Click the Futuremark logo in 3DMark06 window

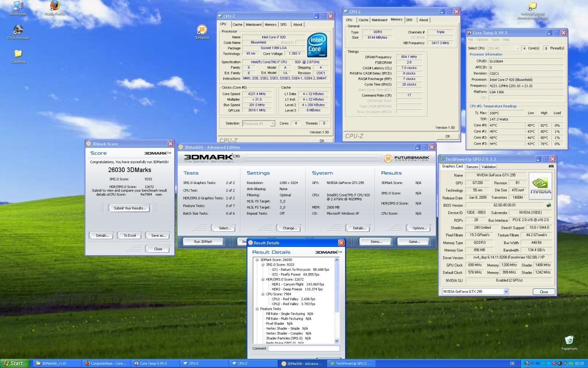pyautogui.click(x=407, y=159)
